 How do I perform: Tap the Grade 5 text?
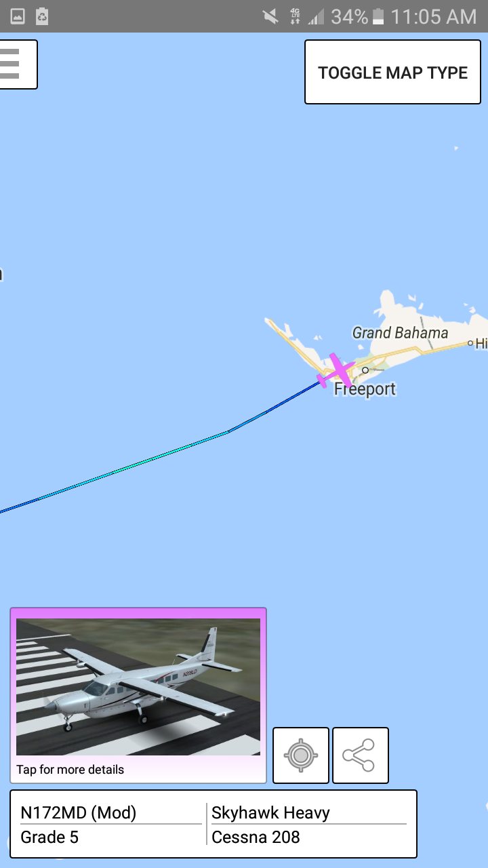49,837
